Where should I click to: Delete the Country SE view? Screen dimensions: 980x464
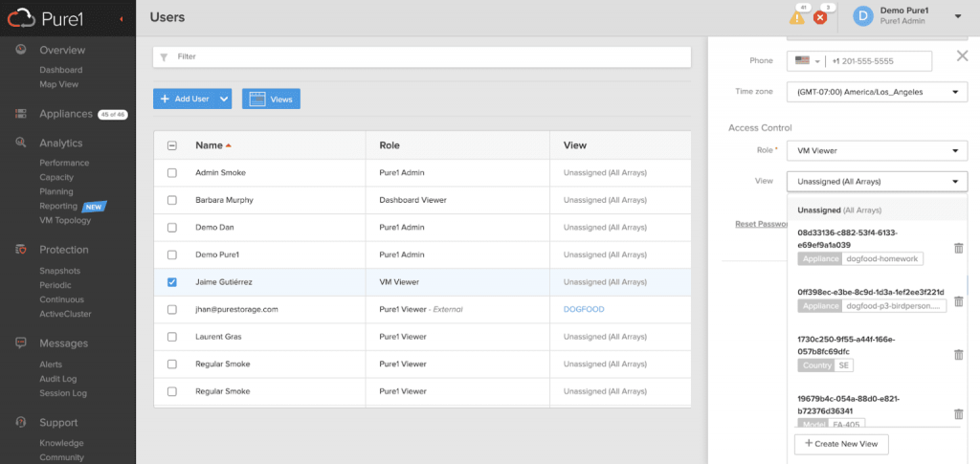pos(958,354)
